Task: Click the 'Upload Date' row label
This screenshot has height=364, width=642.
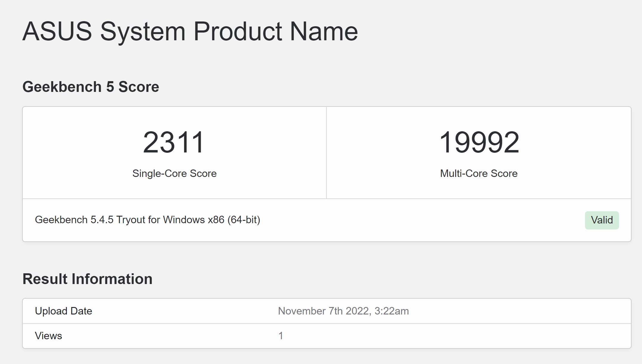Action: coord(64,311)
